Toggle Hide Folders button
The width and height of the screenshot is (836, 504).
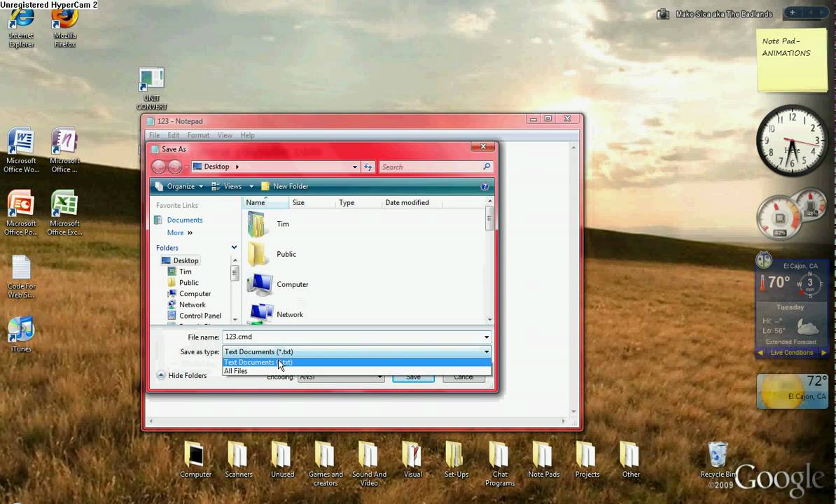point(181,375)
